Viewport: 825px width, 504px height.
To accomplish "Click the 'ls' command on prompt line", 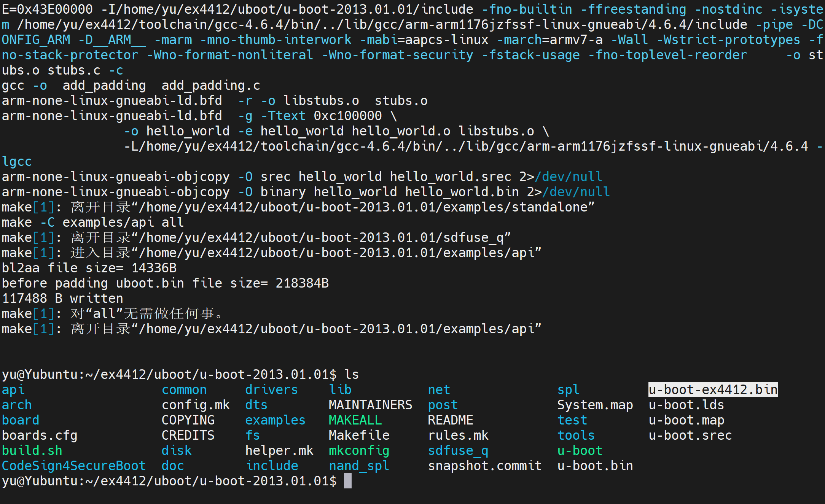I will (x=351, y=374).
